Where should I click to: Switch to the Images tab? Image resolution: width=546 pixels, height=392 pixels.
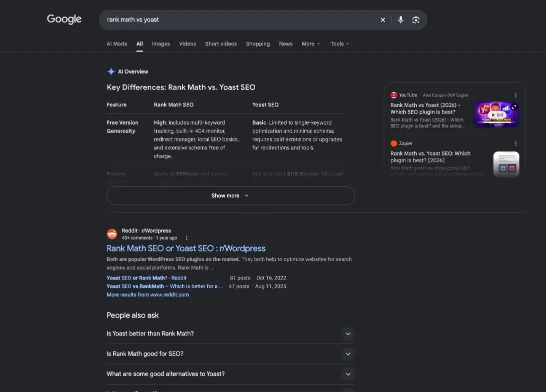click(161, 44)
